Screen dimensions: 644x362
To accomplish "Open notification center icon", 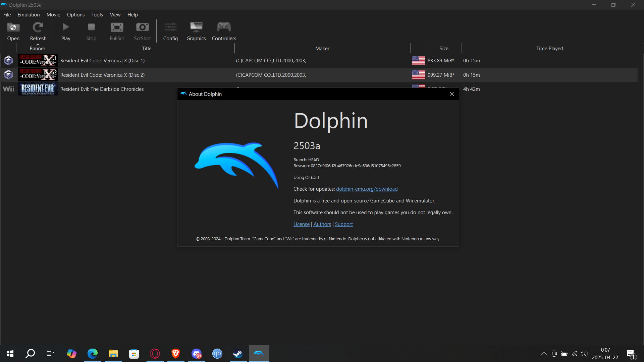I will pos(631,354).
